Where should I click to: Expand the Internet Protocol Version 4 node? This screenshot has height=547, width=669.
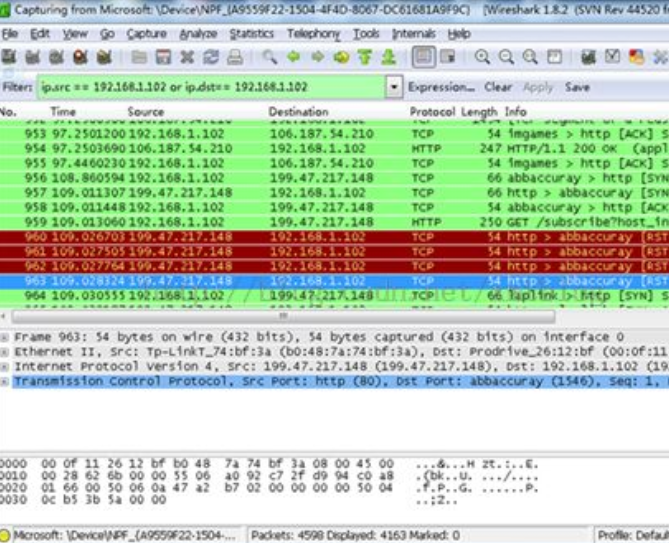pos(4,367)
